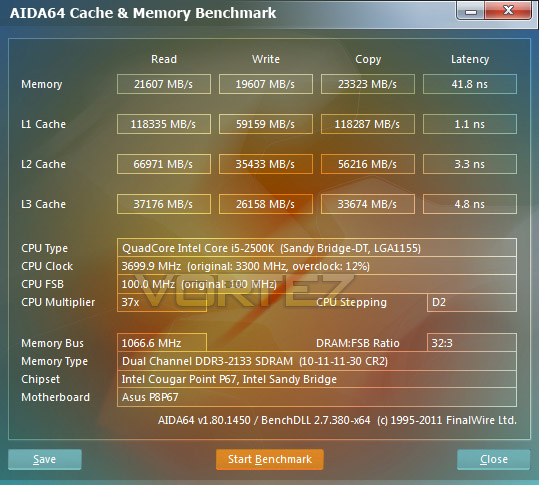539x485 pixels.
Task: Click the CPU Multiplier 37x field
Action: click(x=162, y=302)
